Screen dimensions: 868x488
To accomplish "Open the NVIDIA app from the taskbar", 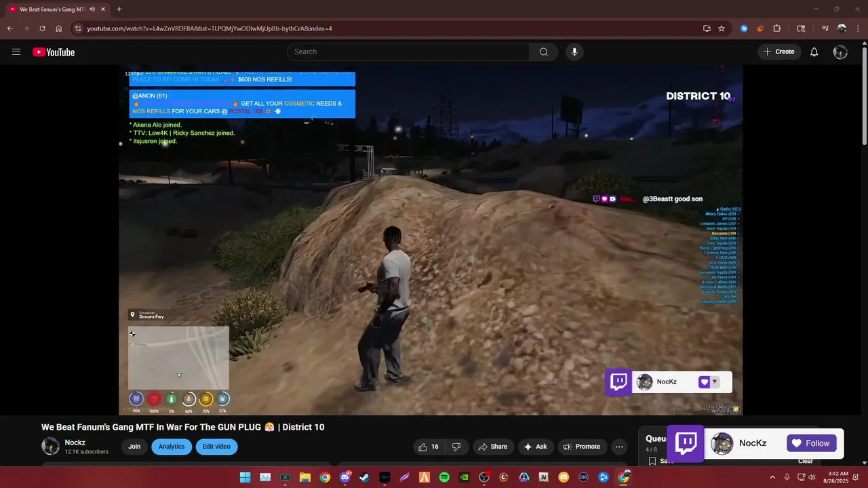I will [x=465, y=477].
